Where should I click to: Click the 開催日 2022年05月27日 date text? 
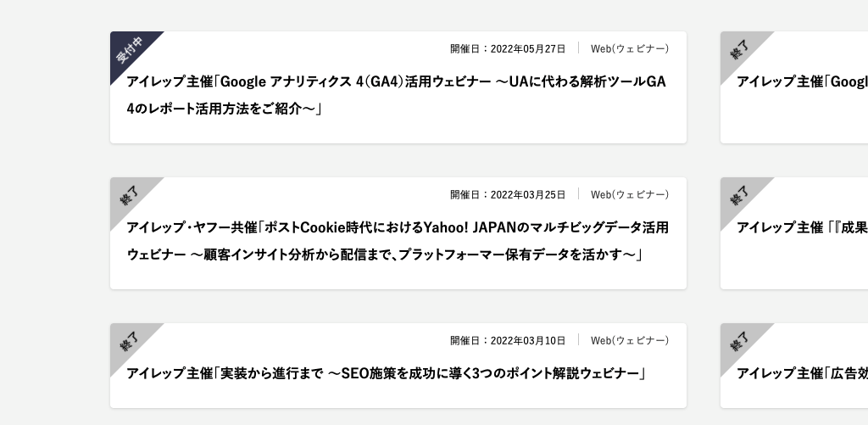coord(507,49)
